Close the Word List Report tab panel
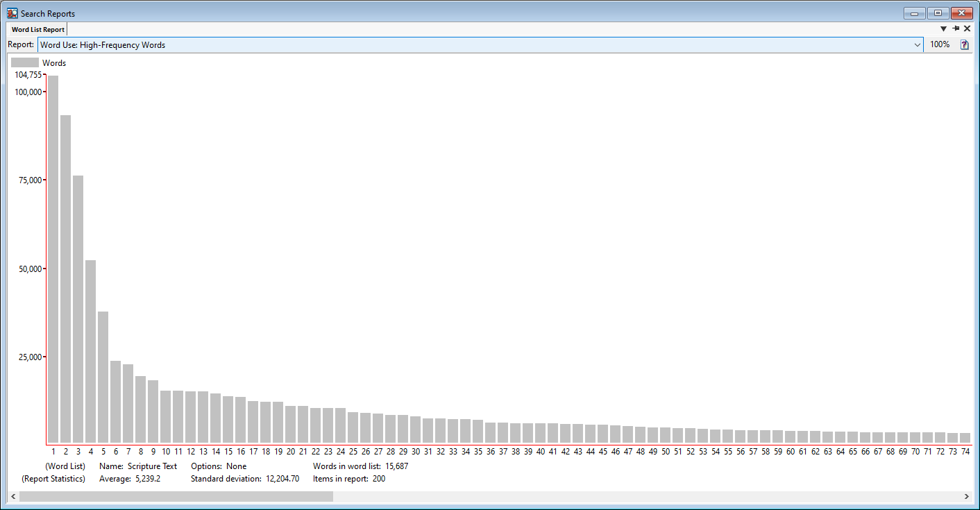This screenshot has width=980, height=510. 968,28
